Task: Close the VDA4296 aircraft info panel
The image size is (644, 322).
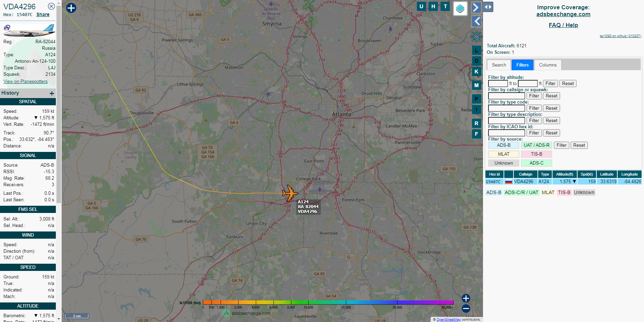Action: coord(51,6)
